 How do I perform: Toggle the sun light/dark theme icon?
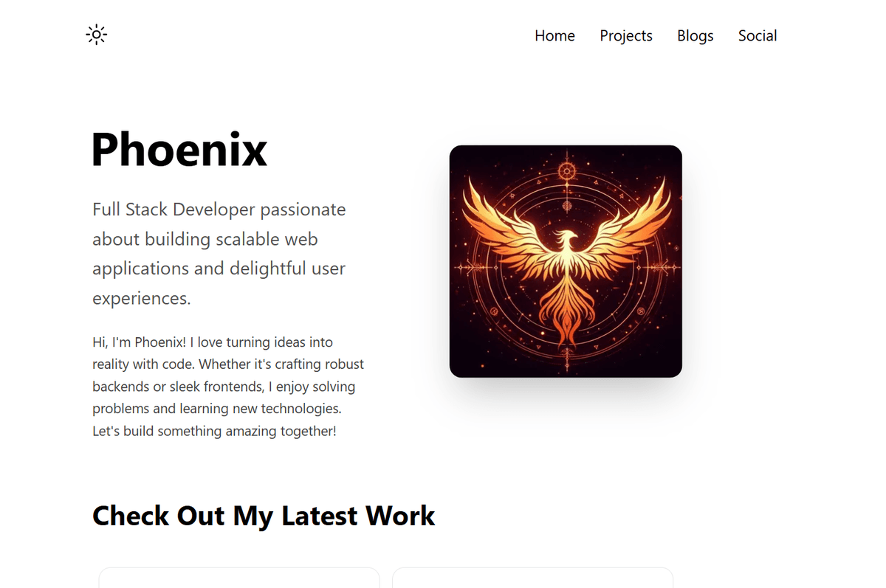pos(97,35)
